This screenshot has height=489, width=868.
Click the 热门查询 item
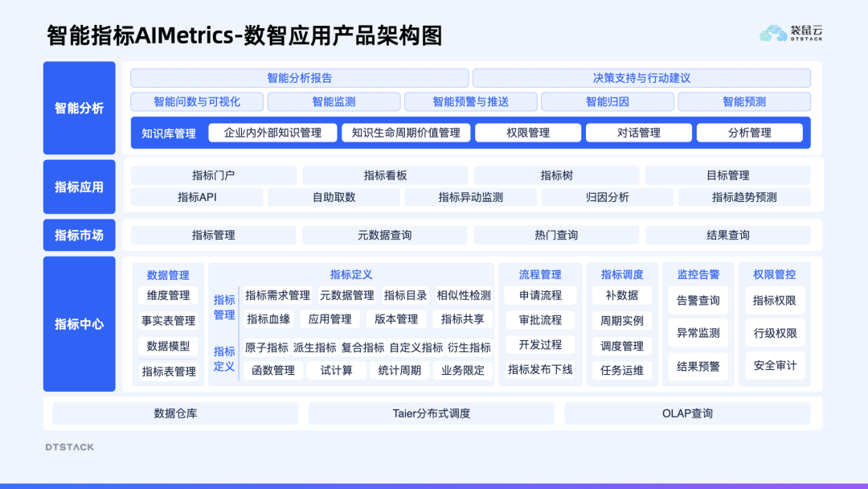pyautogui.click(x=556, y=236)
